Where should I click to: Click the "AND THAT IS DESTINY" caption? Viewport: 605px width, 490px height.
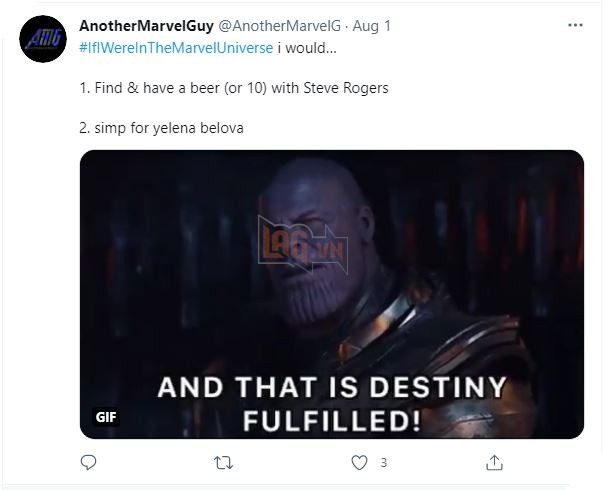332,387
